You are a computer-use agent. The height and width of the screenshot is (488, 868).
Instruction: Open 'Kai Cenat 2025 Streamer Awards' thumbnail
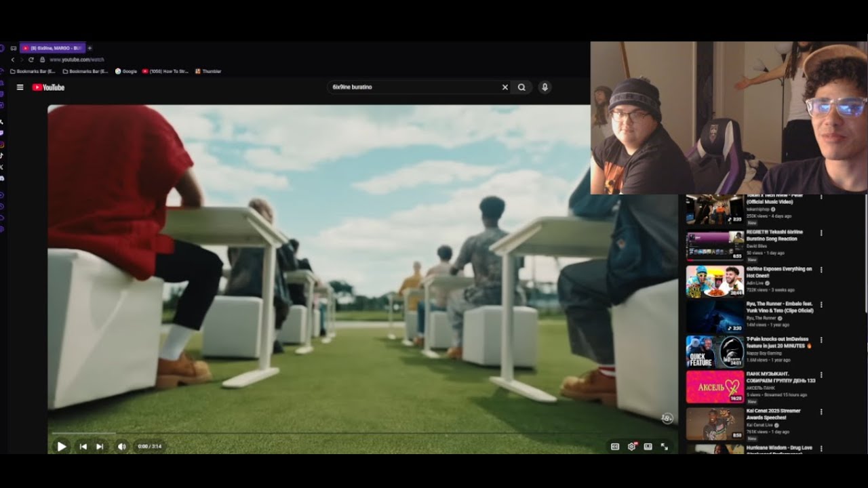coord(715,424)
